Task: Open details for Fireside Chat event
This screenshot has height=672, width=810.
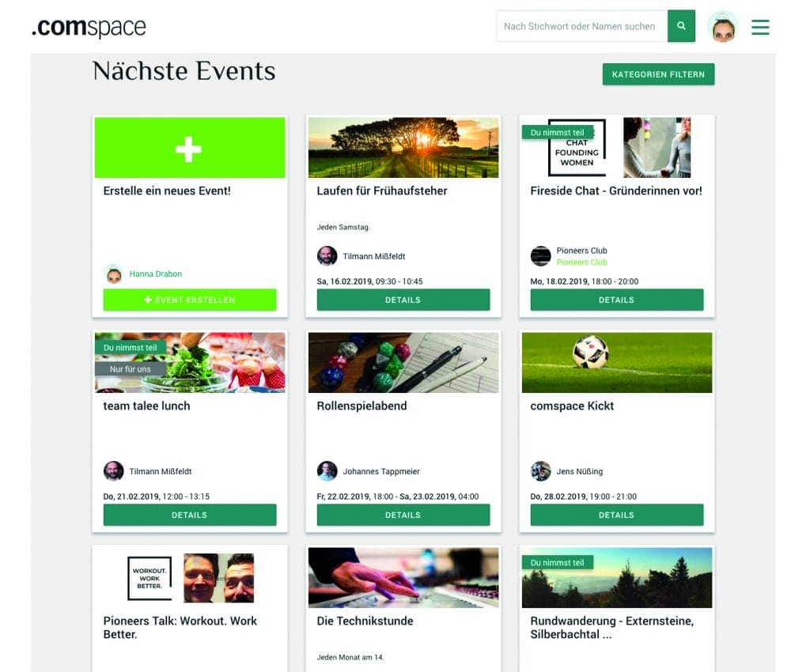Action: pyautogui.click(x=616, y=300)
